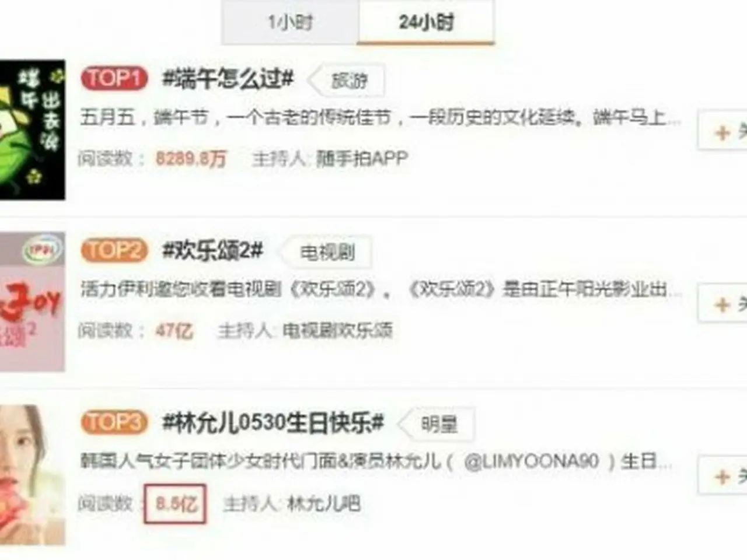Click the TOP1 rank badge
This screenshot has height=560, width=747.
(114, 78)
